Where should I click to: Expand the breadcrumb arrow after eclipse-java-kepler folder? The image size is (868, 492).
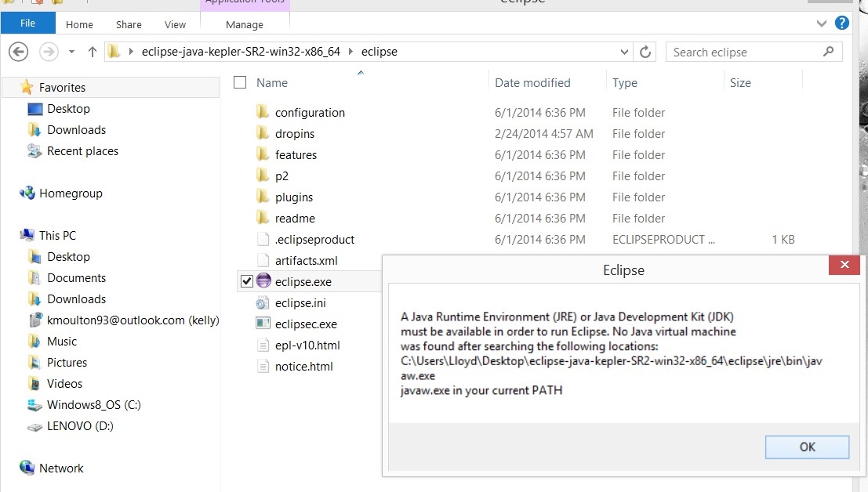pos(350,52)
